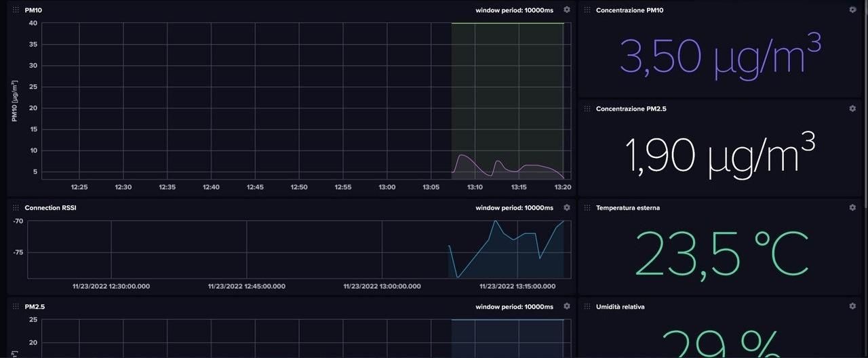868x358 pixels.
Task: Click the 3,50 µg/m³ PM10 value
Action: click(x=720, y=54)
